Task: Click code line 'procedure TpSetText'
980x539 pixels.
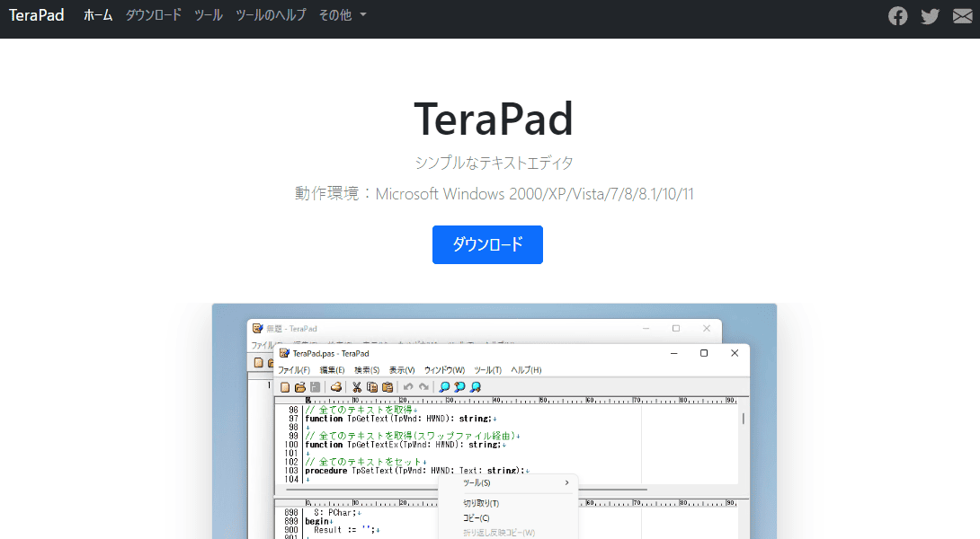Action: pyautogui.click(x=417, y=471)
